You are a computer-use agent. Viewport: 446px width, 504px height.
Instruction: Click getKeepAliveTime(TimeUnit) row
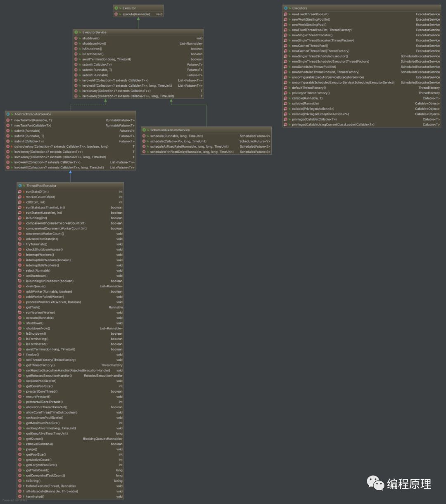click(70, 433)
